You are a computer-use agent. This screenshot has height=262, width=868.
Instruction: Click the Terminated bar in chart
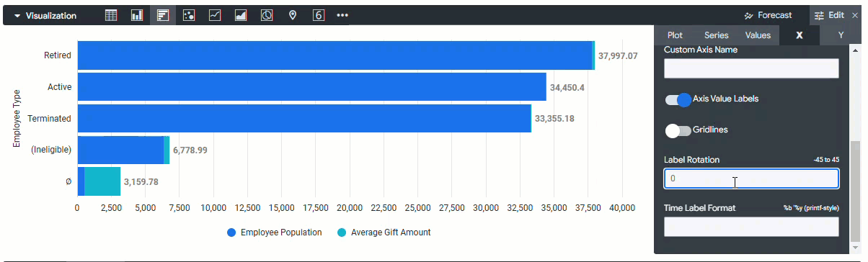[304, 119]
